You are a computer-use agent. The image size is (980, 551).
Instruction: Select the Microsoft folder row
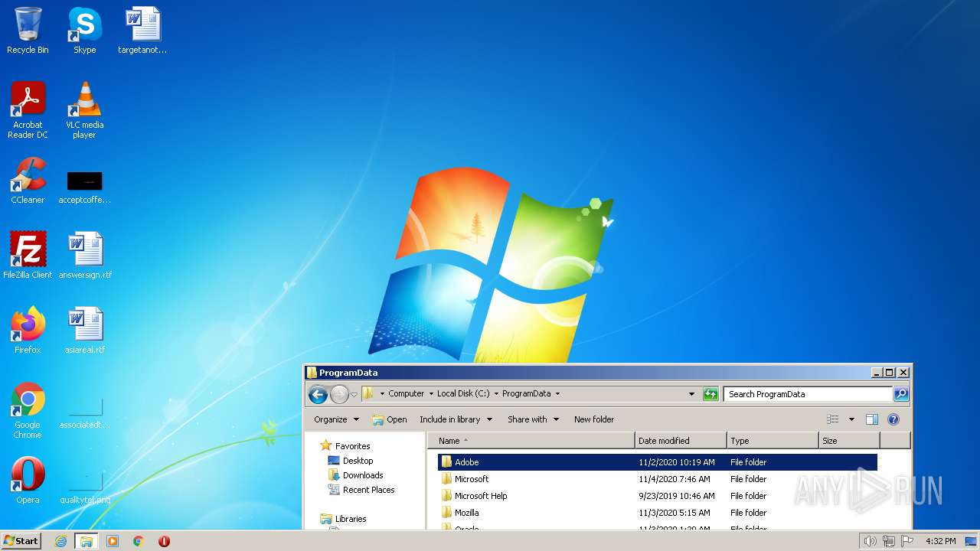[658, 479]
